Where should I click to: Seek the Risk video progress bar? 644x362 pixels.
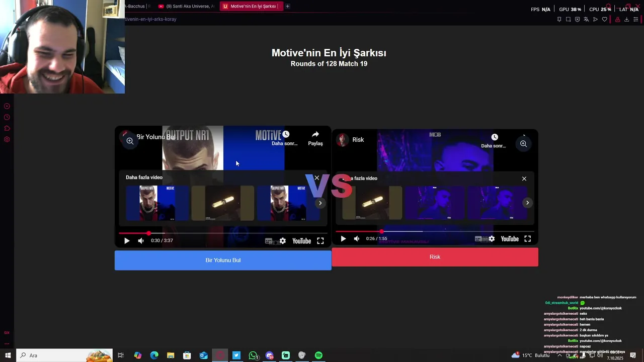click(x=435, y=231)
